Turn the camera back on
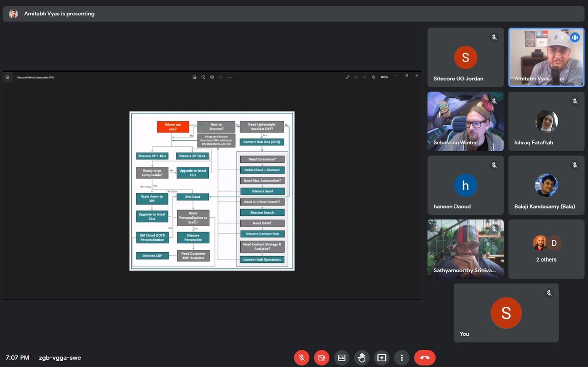The height and width of the screenshot is (367, 588). [322, 357]
